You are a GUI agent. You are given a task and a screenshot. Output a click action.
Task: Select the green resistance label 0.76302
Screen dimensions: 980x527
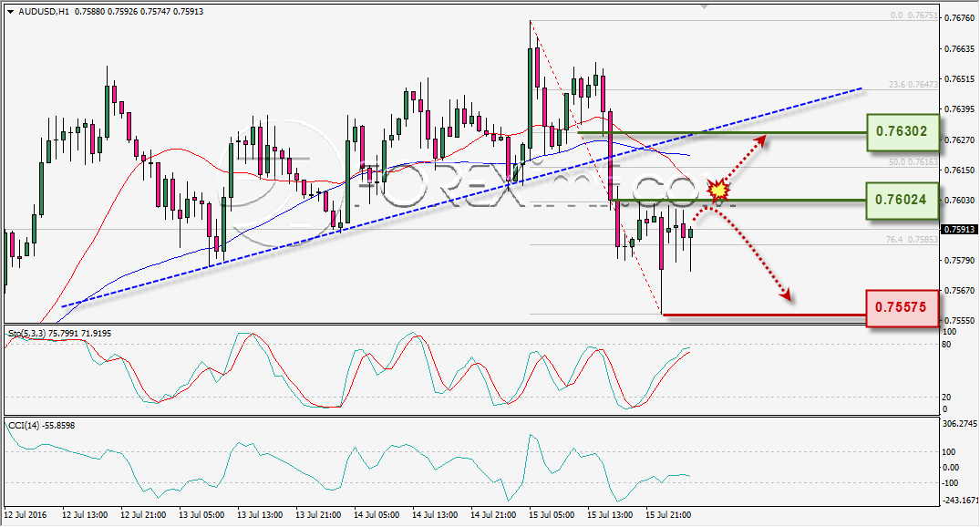point(902,132)
